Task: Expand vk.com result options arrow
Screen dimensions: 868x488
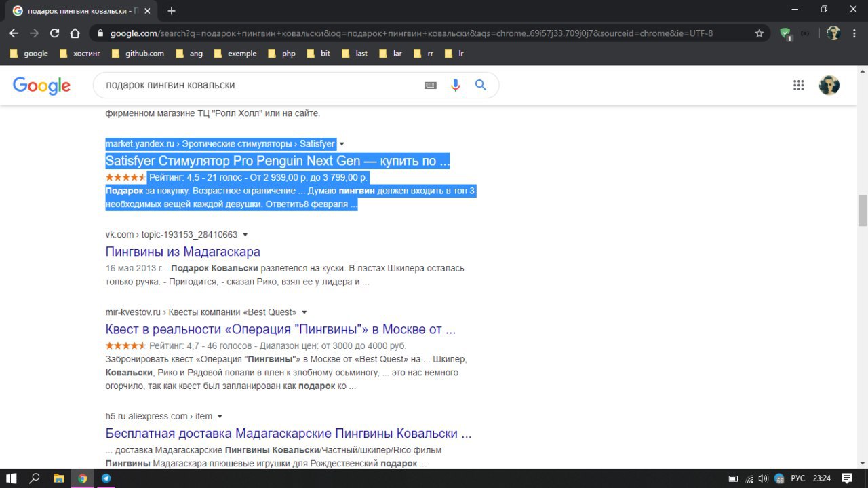Action: [245, 235]
